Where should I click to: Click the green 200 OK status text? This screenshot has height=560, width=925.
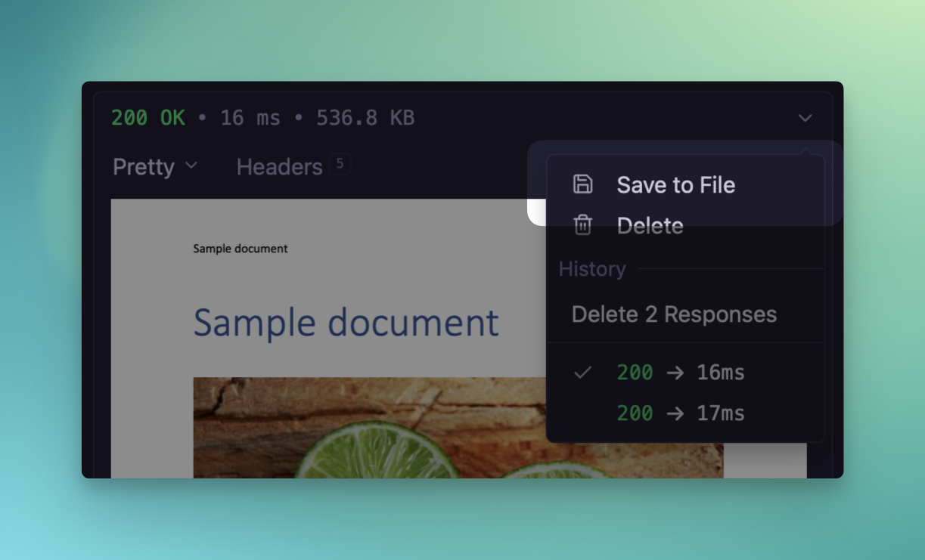click(147, 118)
